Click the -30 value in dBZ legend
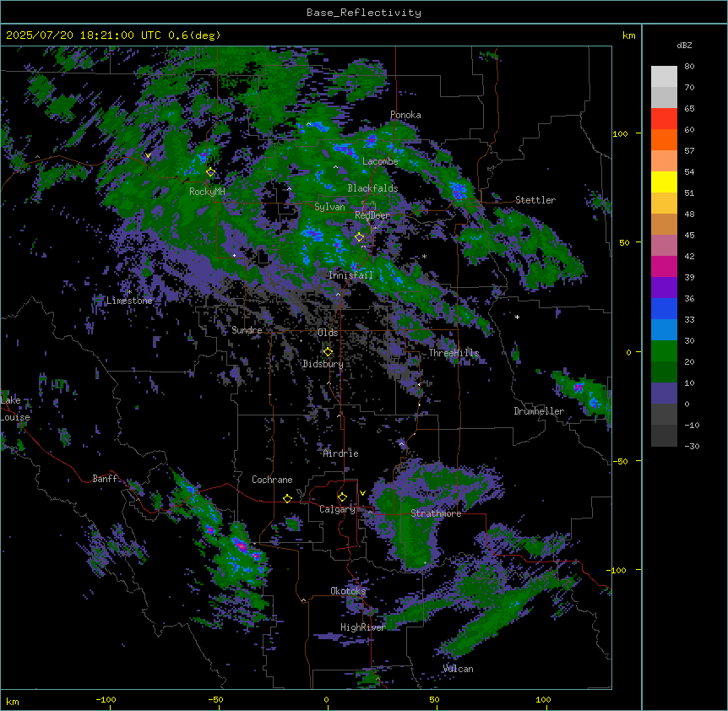 (693, 446)
